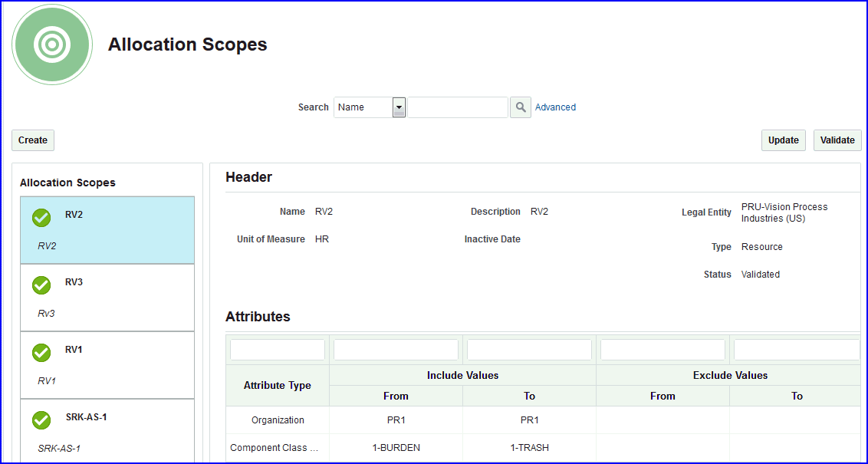
Task: Click the Exclude Values column header
Action: pyautogui.click(x=730, y=375)
